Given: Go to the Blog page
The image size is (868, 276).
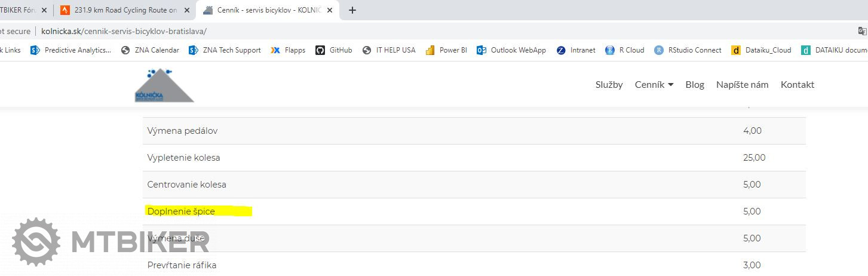Looking at the screenshot, I should tap(695, 85).
